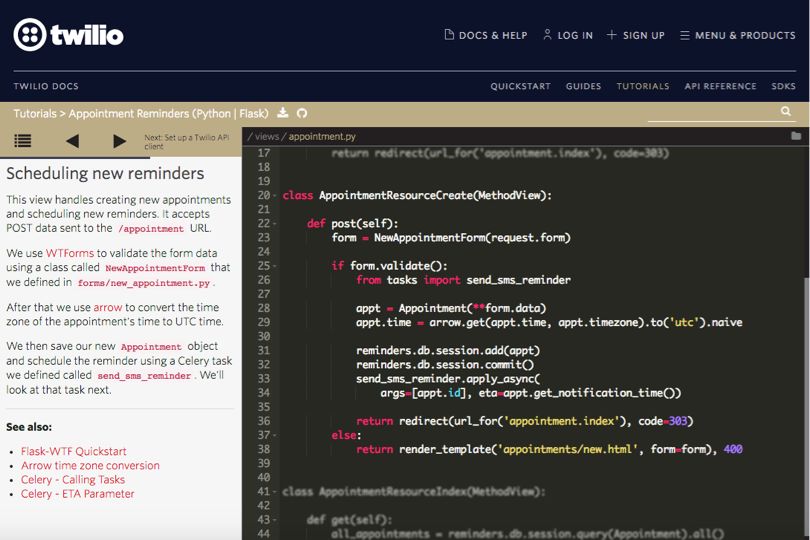
Task: Select the API Reference tab
Action: [719, 87]
